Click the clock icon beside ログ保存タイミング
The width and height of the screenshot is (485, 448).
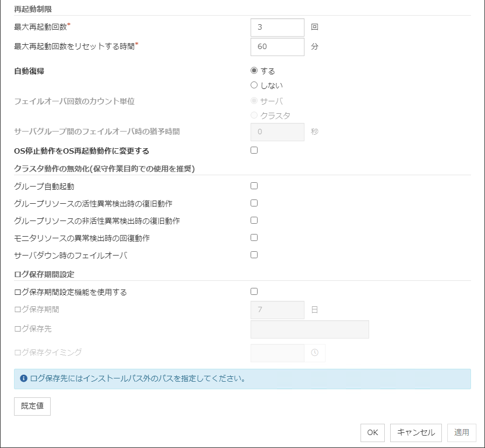pyautogui.click(x=315, y=353)
